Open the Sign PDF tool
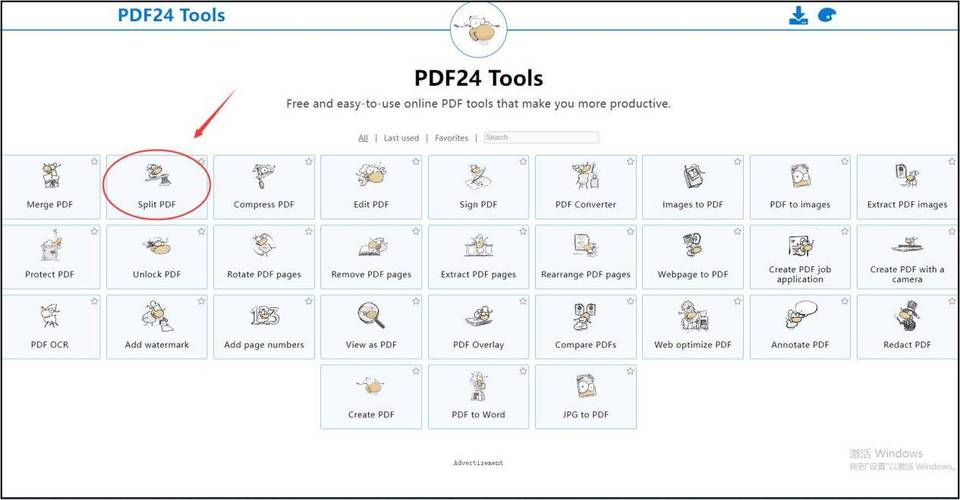This screenshot has height=500, width=960. point(478,187)
